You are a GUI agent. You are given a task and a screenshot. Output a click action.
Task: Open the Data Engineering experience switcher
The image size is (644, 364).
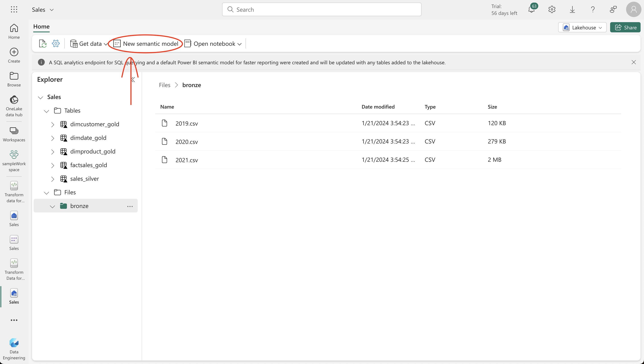coord(14,349)
